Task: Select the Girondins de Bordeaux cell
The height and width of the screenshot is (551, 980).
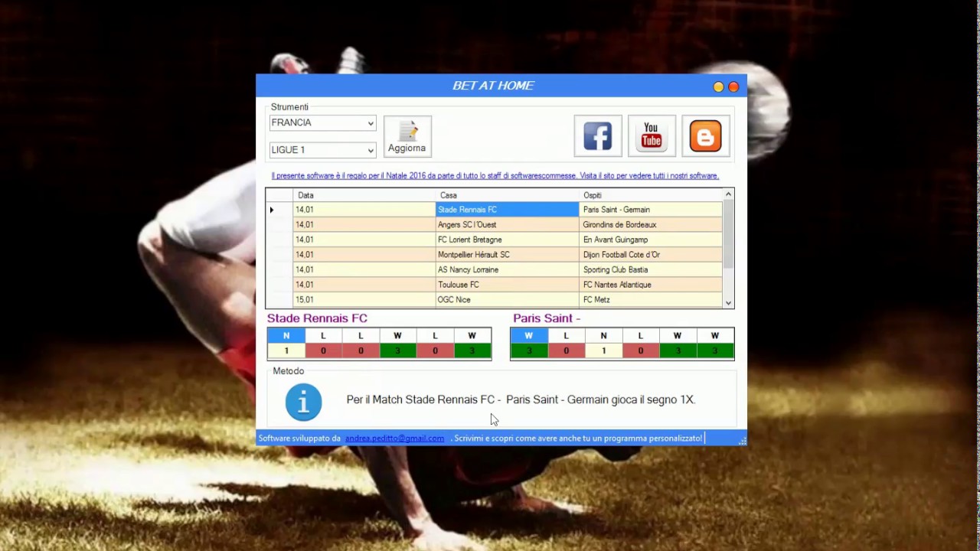Action: [651, 225]
